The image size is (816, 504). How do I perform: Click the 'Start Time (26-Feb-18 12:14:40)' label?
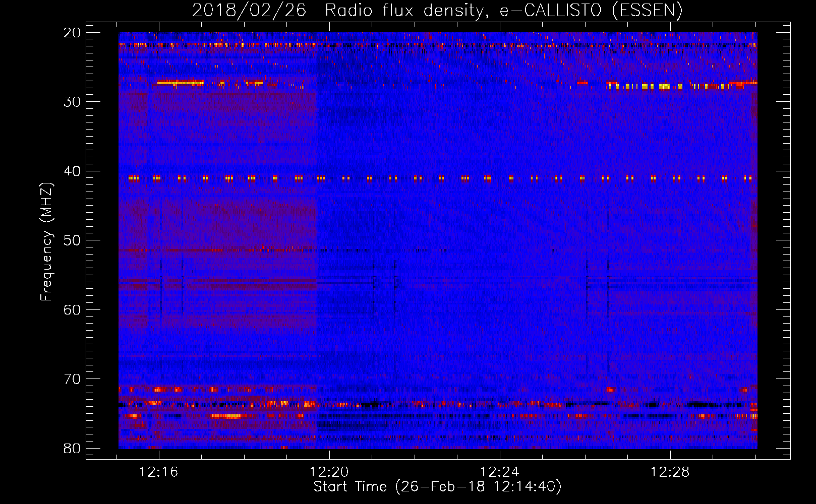[437, 487]
